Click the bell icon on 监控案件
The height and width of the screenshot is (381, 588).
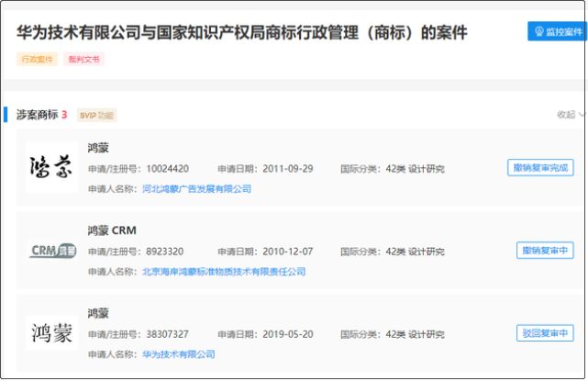(x=538, y=31)
